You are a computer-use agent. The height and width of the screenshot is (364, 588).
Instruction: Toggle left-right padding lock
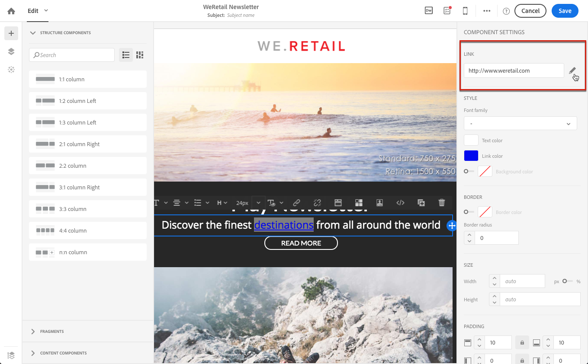click(x=522, y=360)
